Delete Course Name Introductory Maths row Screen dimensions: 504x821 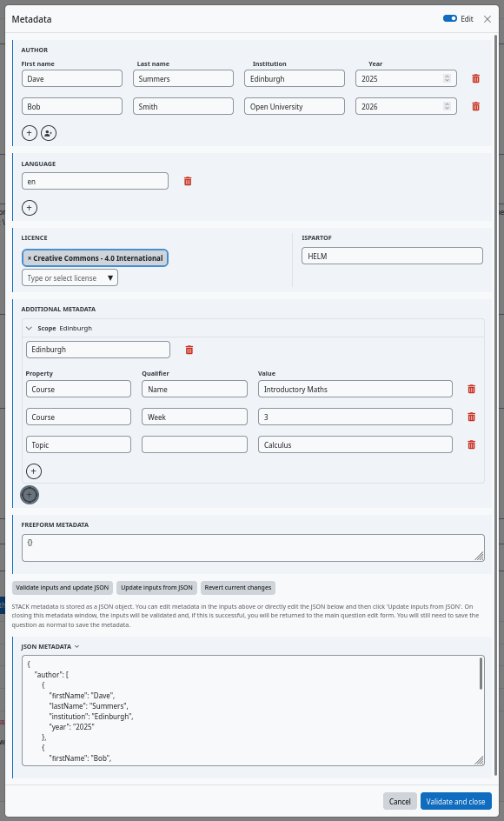(472, 389)
